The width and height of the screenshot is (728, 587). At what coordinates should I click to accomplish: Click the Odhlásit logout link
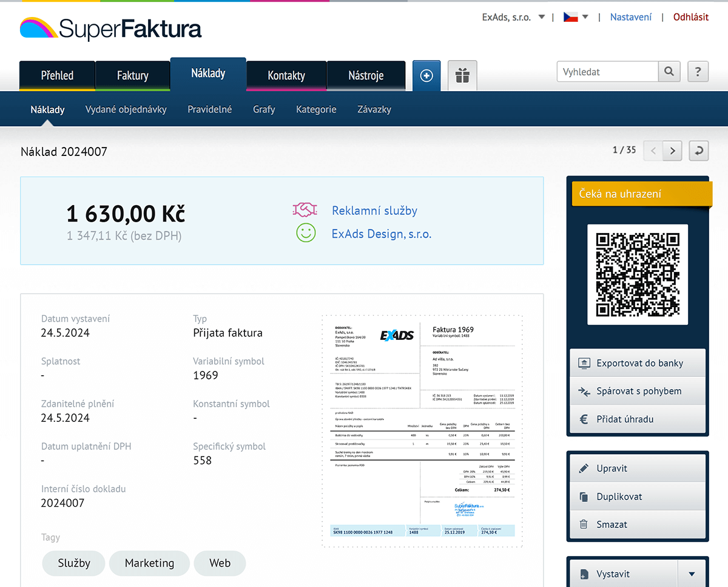click(691, 17)
